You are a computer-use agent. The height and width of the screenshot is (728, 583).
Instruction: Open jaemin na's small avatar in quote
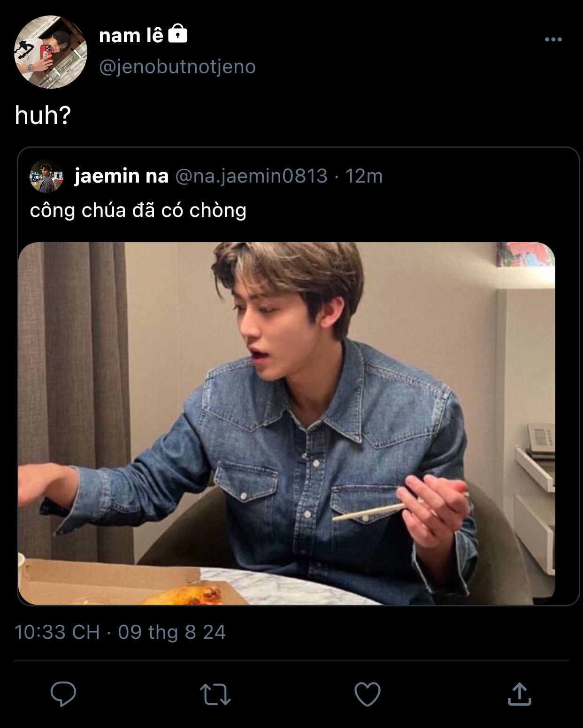pos(46,176)
